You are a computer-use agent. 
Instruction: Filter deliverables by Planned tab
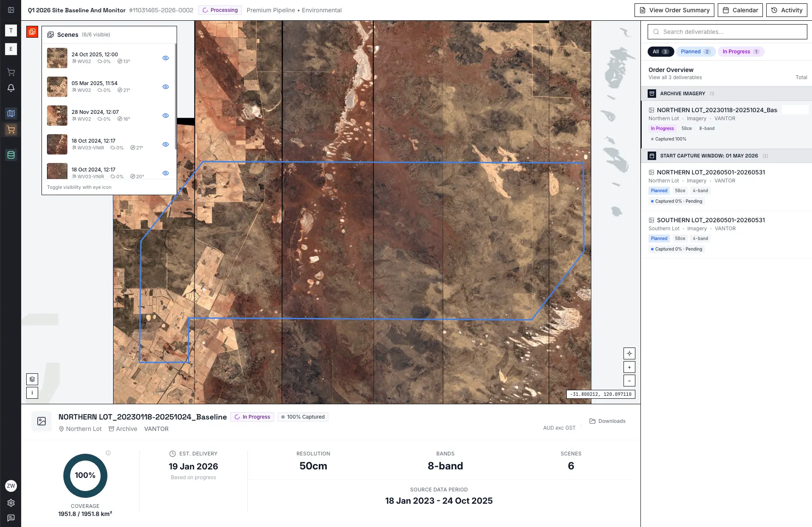click(696, 52)
